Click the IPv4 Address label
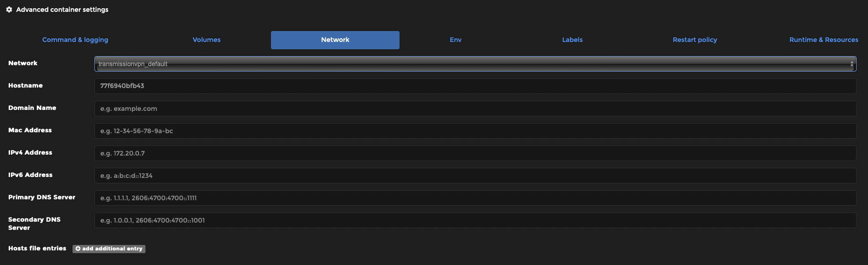Image resolution: width=868 pixels, height=265 pixels. pos(30,152)
